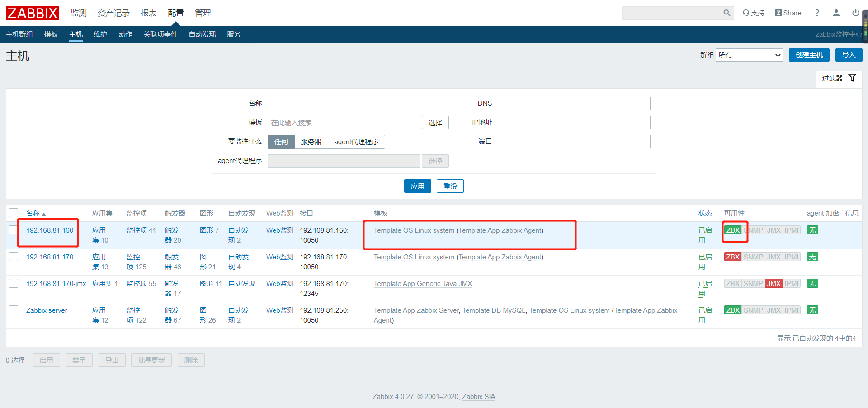
Task: Focus the 名称 filter input
Action: pyautogui.click(x=344, y=103)
